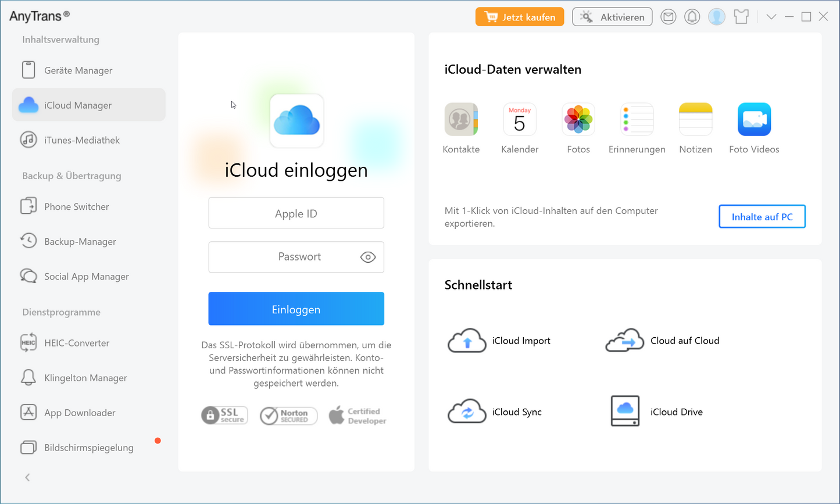Open the notification bell icon
Image resolution: width=840 pixels, height=504 pixels.
692,17
